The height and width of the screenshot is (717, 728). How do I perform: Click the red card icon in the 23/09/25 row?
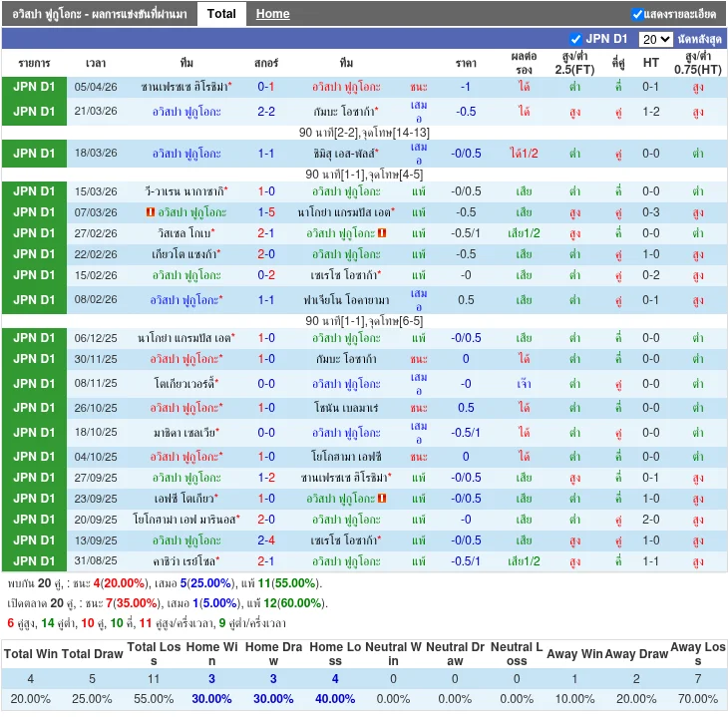[382, 498]
